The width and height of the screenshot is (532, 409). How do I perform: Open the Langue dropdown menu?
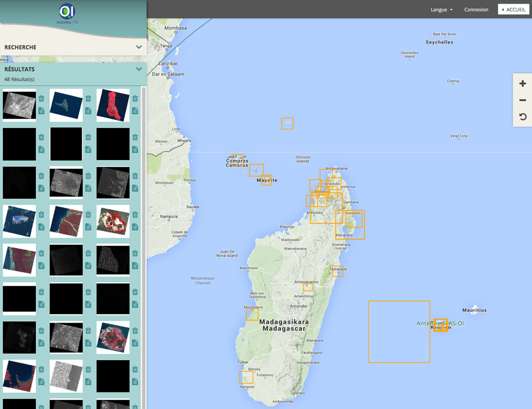pyautogui.click(x=442, y=9)
